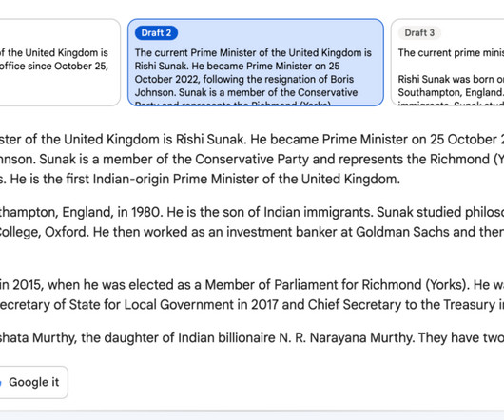Click the blue Draft 2 badge
Image resolution: width=504 pixels, height=420 pixels.
click(156, 32)
